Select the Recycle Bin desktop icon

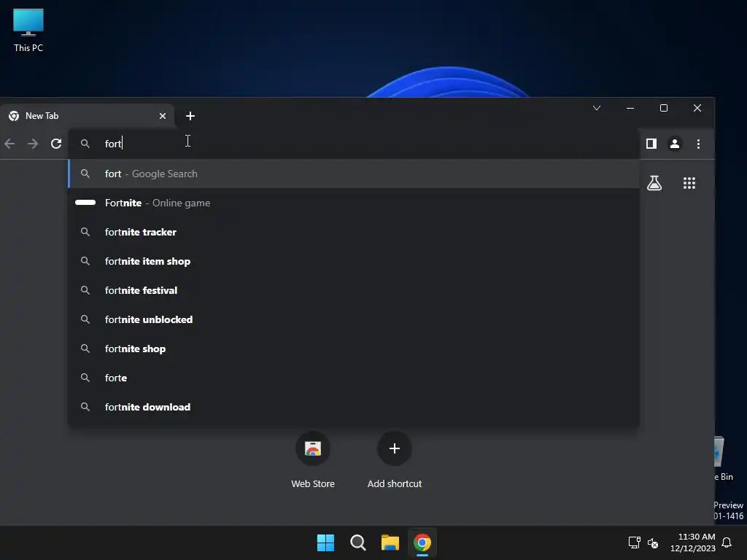point(724,458)
